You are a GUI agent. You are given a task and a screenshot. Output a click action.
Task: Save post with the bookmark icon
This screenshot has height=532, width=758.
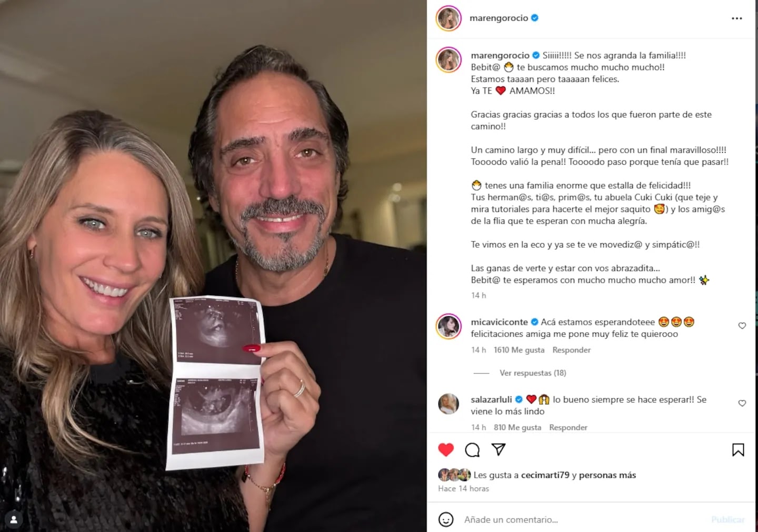click(x=738, y=450)
